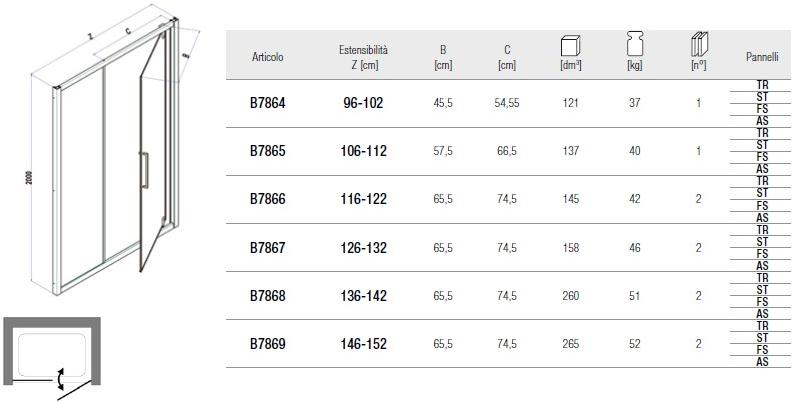Open article B7867
Image resolution: width=794 pixels, height=402 pixels.
(x=267, y=247)
